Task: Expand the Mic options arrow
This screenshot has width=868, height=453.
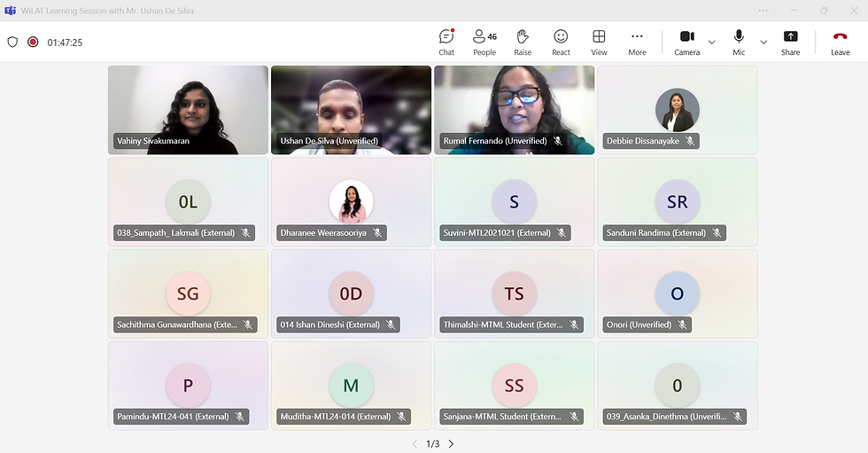Action: pyautogui.click(x=763, y=42)
